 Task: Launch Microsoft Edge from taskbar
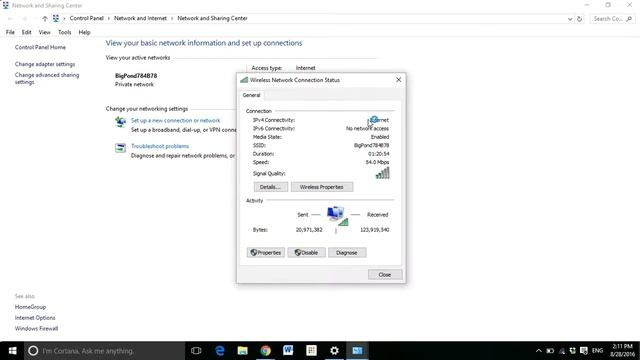click(x=220, y=351)
